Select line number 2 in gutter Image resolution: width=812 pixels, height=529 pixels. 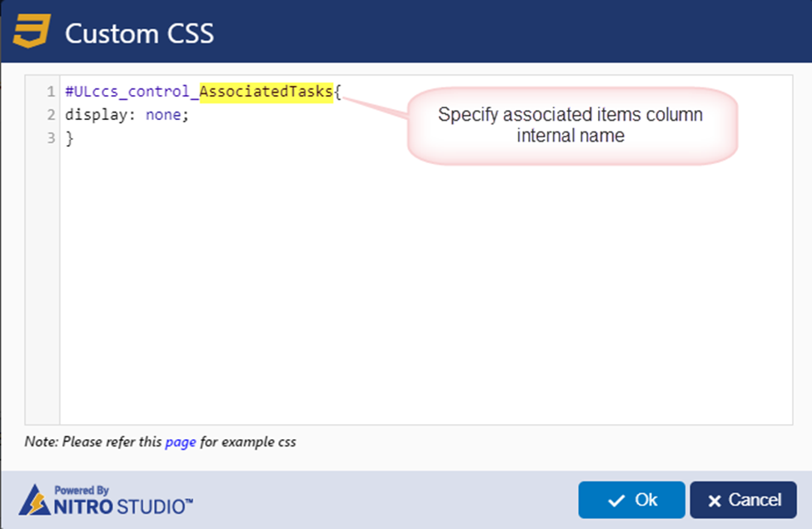[x=51, y=114]
